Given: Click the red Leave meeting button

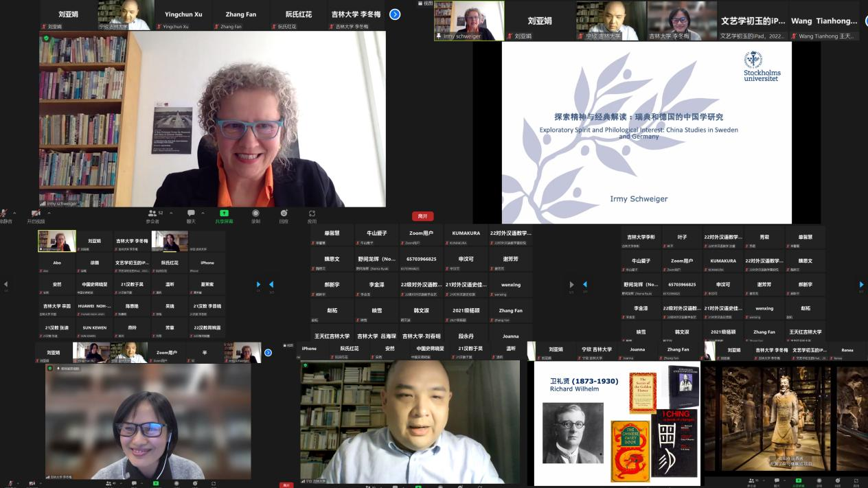Looking at the screenshot, I should pyautogui.click(x=422, y=216).
